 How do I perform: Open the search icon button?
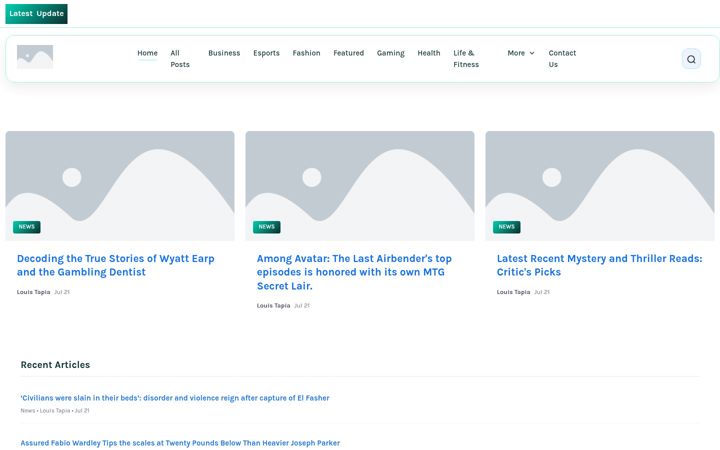pyautogui.click(x=691, y=59)
